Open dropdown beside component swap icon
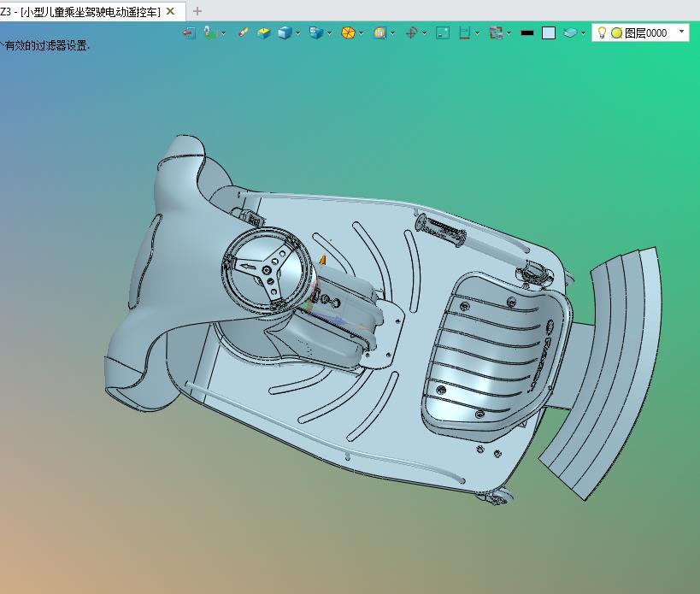Image resolution: width=700 pixels, height=594 pixels. pos(509,33)
